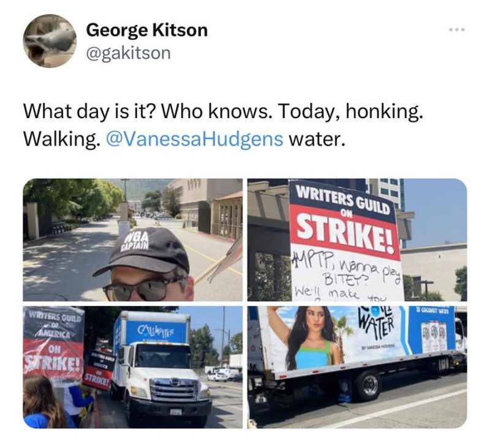This screenshot has height=448, width=490.
Task: Open the WGA Captain hat selfie photo
Action: tap(132, 240)
